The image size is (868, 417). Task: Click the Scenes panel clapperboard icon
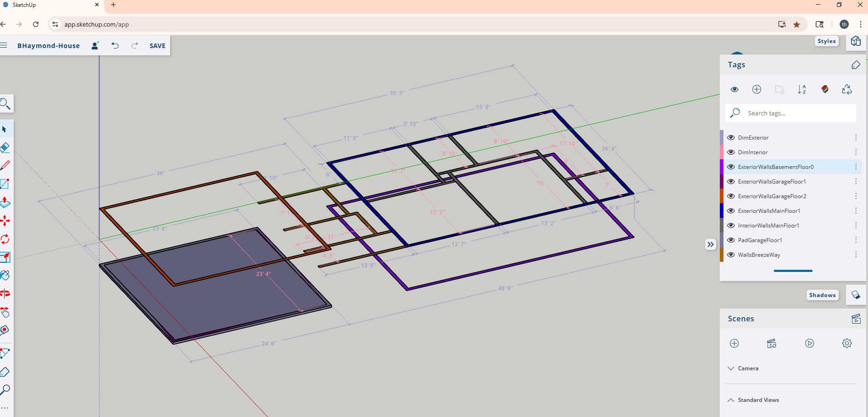[856, 319]
